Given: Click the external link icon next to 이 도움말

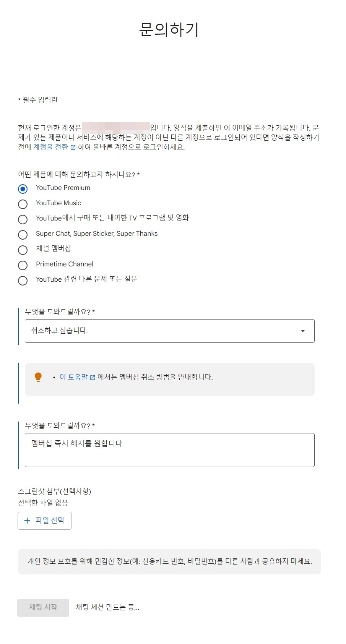Looking at the screenshot, I should point(93,378).
